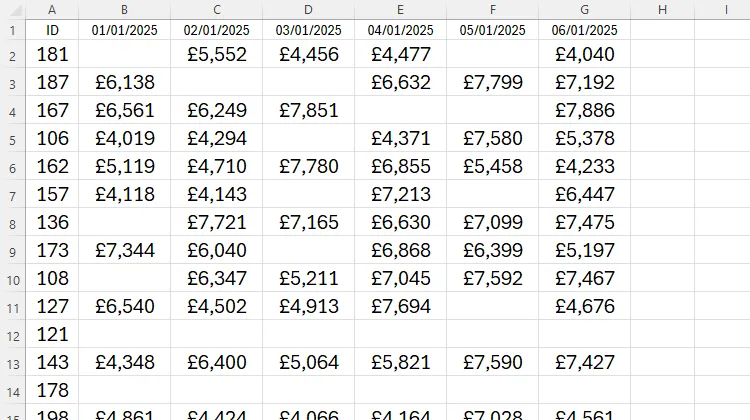The width and height of the screenshot is (750, 420).
Task: Select the 01/01/2025 header cell
Action: (124, 30)
